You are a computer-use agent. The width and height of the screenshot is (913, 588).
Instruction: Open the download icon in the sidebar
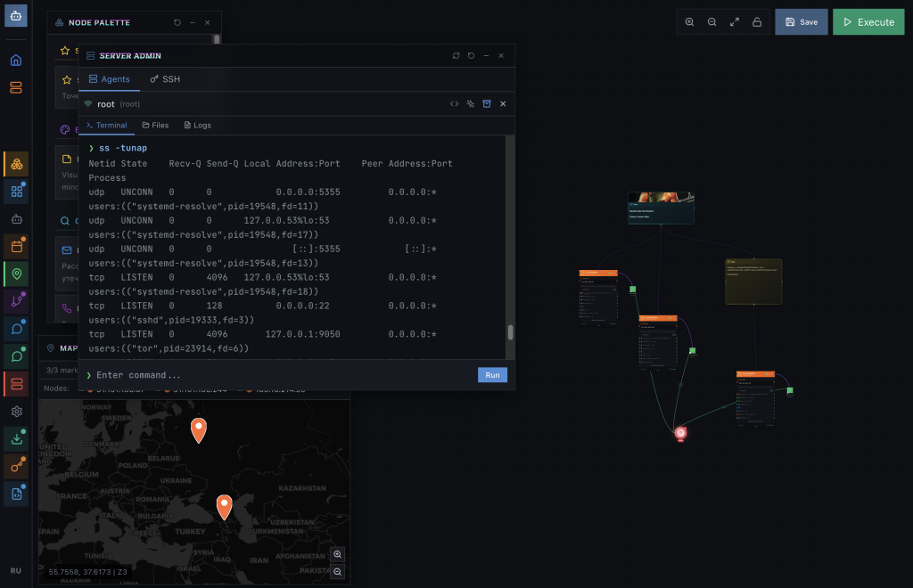[x=16, y=438]
